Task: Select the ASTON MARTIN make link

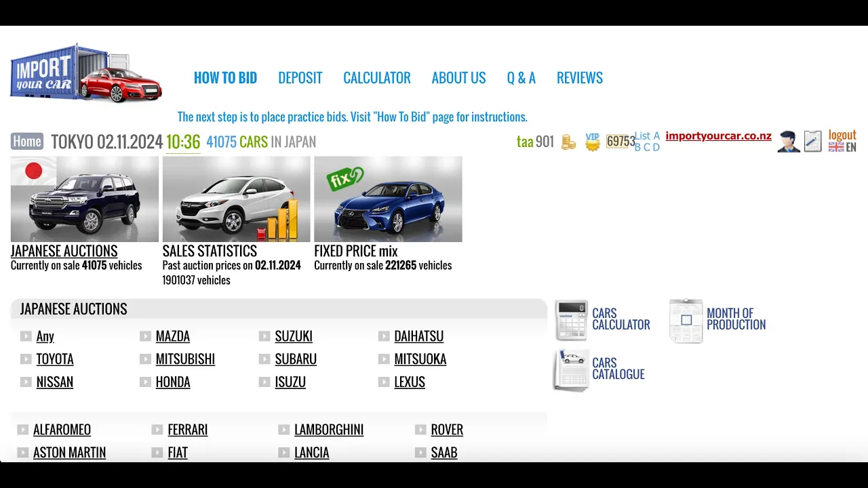Action: tap(69, 453)
